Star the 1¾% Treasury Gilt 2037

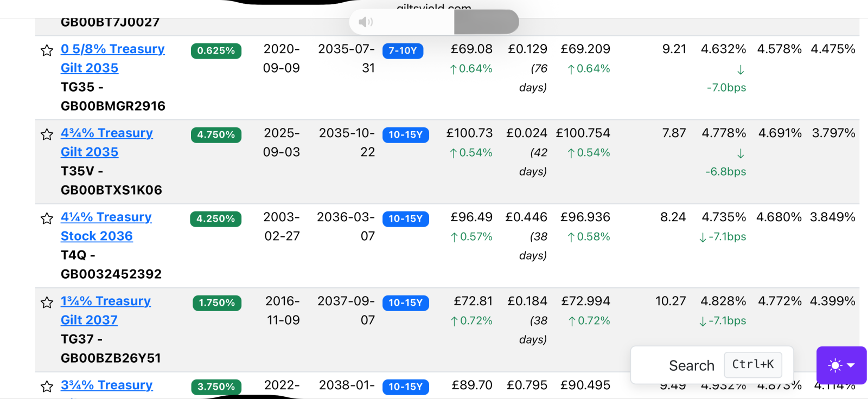click(47, 303)
